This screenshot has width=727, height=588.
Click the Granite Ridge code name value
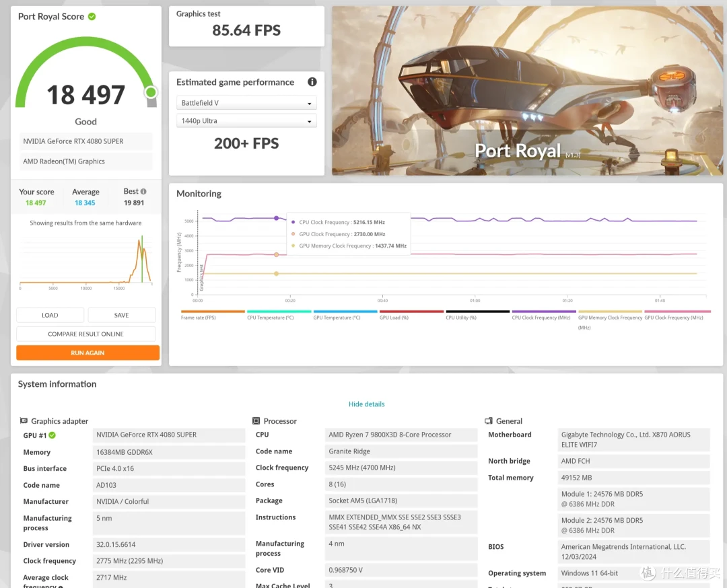tap(401, 451)
